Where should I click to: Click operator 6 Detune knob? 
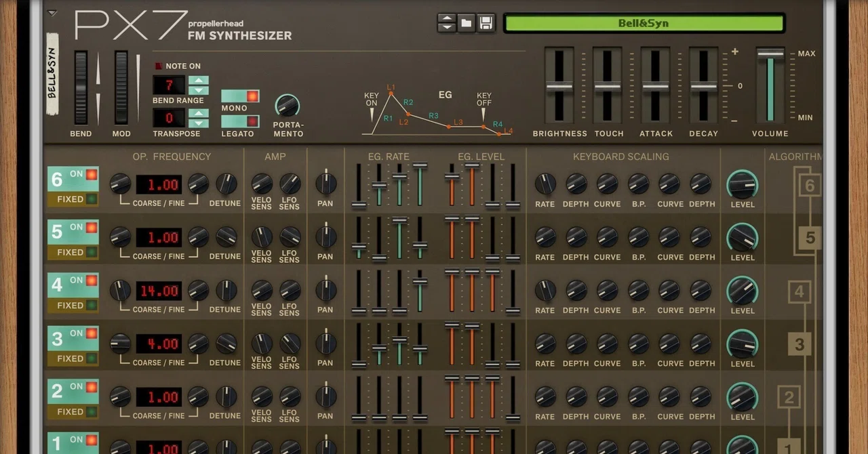pyautogui.click(x=226, y=183)
